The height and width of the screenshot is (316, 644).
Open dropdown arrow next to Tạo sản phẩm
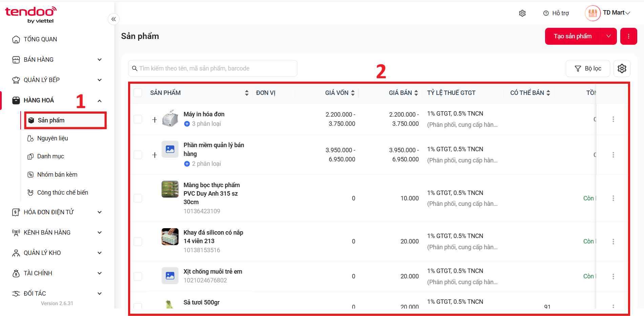tap(608, 36)
